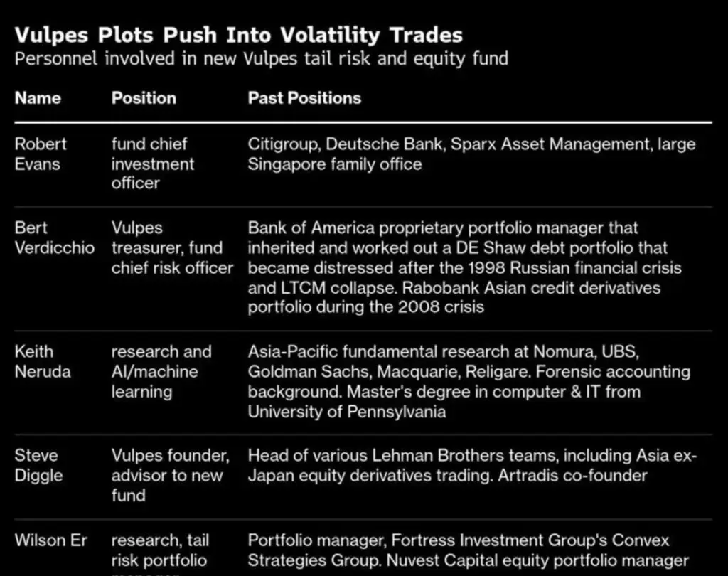Click the name Robert Evans
Image resolution: width=728 pixels, height=576 pixels.
pyautogui.click(x=41, y=154)
